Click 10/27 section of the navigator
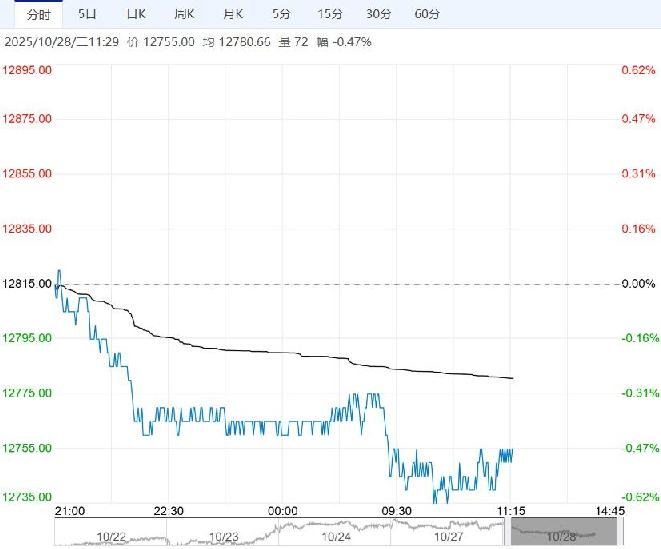 coord(447,535)
